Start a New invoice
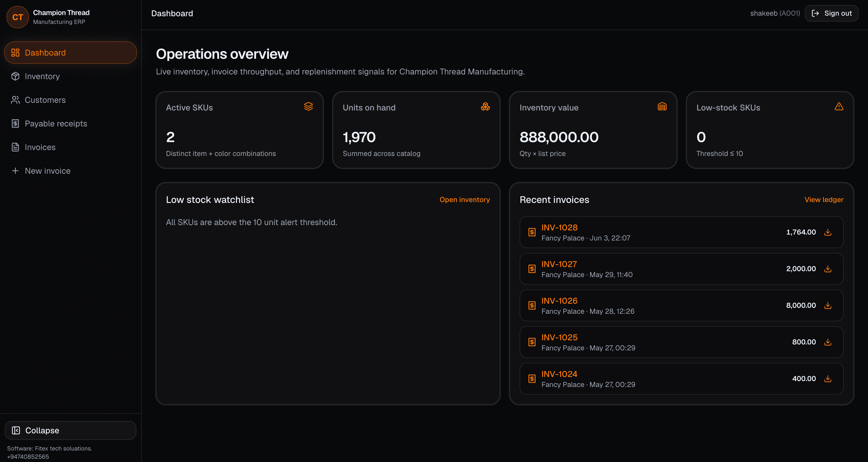 click(71, 171)
